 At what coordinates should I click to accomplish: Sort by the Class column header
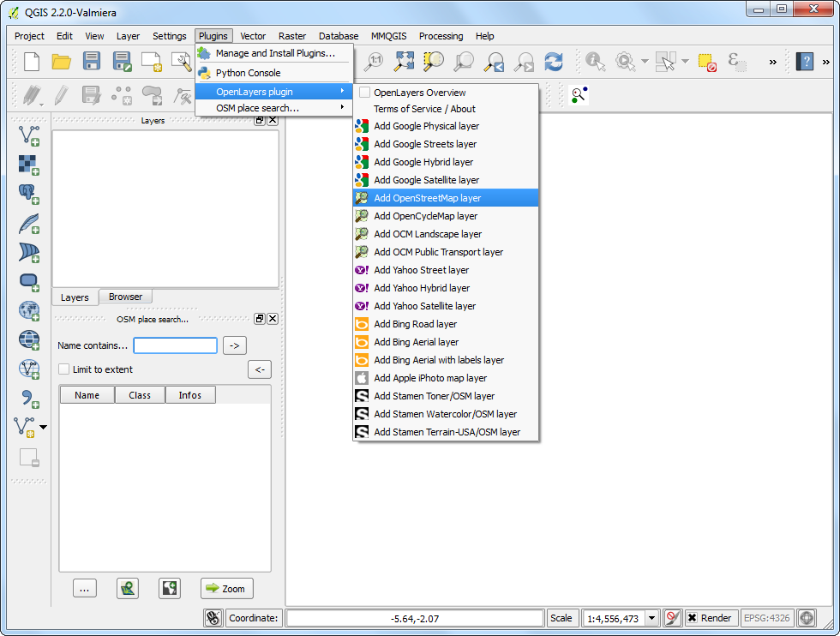pyautogui.click(x=140, y=395)
